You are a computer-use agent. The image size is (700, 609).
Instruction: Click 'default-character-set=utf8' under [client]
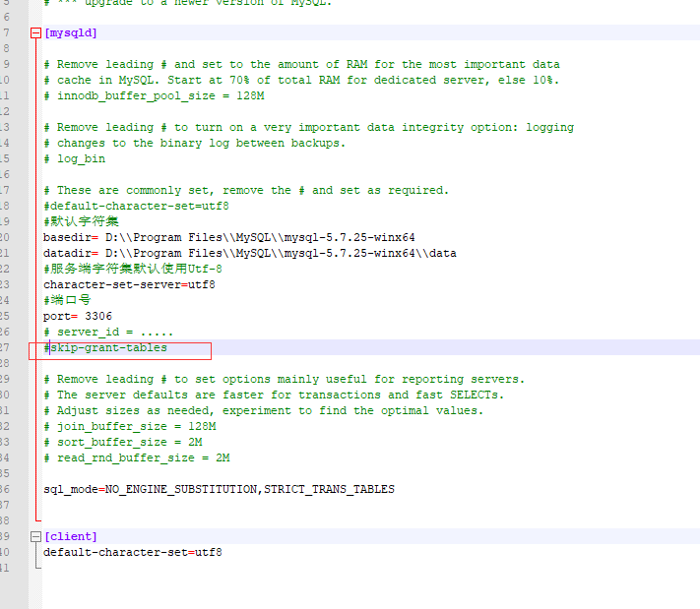click(x=133, y=552)
